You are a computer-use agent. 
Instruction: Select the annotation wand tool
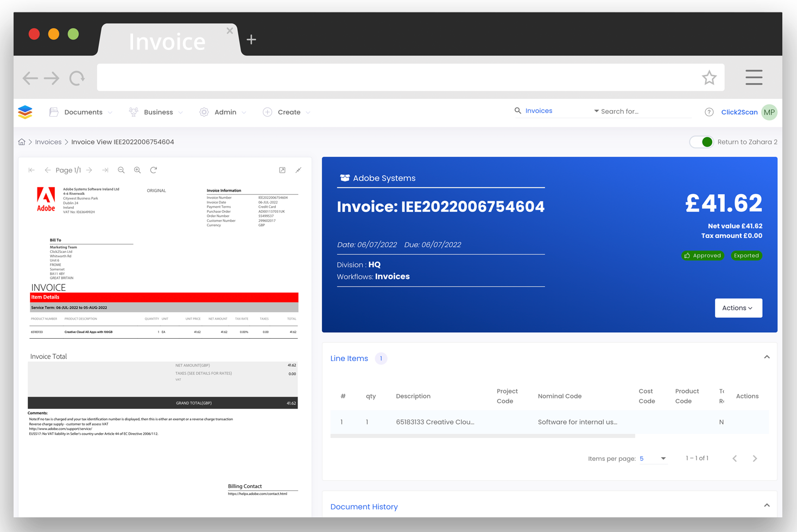tap(298, 170)
